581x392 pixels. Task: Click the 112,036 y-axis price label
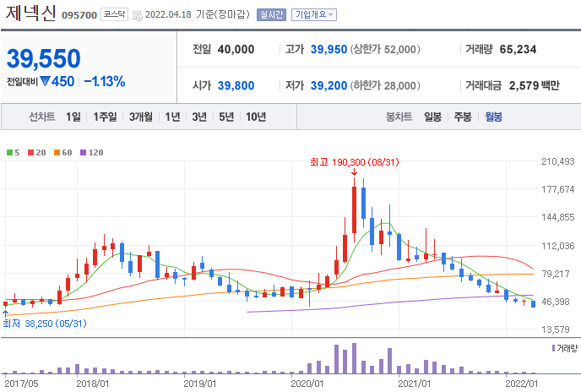pos(558,246)
